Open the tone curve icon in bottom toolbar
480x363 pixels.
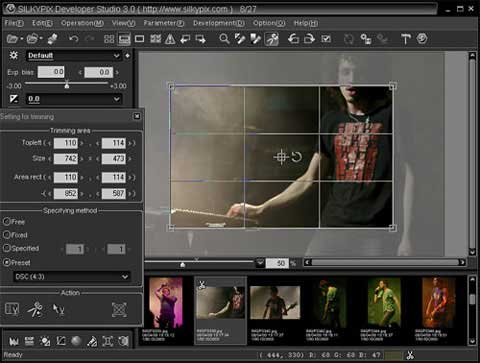(60, 341)
